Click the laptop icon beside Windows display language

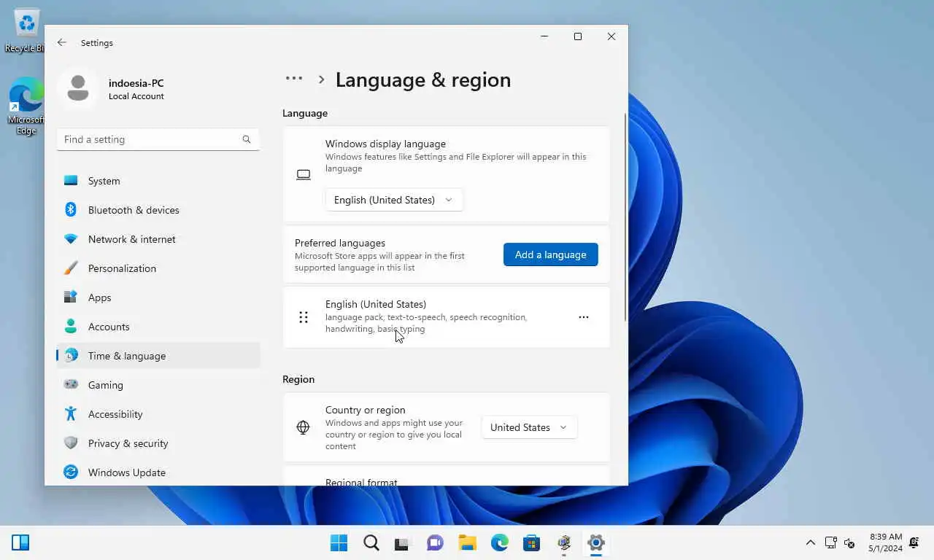[304, 175]
